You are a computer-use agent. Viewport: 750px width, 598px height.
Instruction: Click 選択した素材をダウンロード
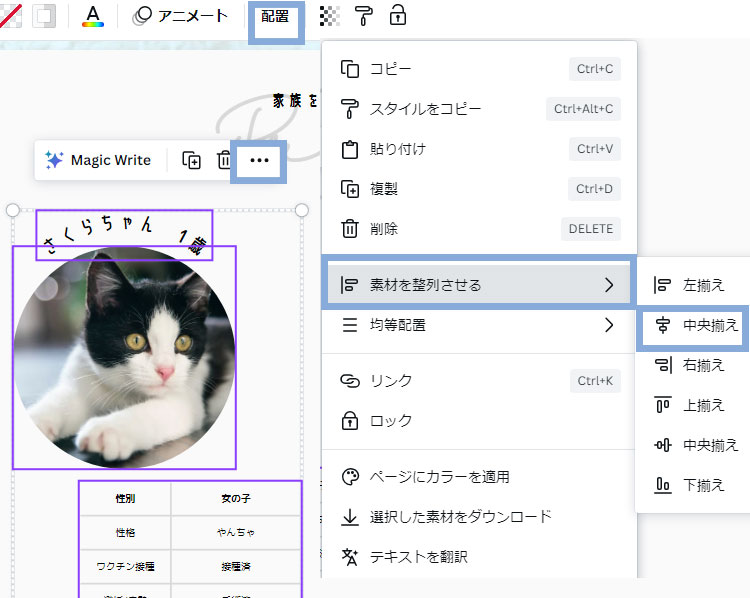479,517
